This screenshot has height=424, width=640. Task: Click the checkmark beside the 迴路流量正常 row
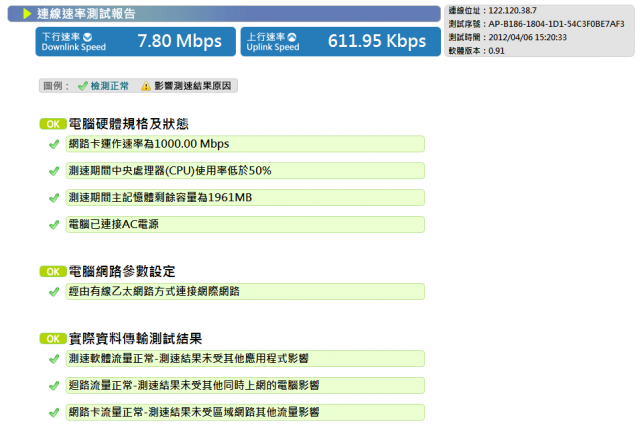click(54, 386)
